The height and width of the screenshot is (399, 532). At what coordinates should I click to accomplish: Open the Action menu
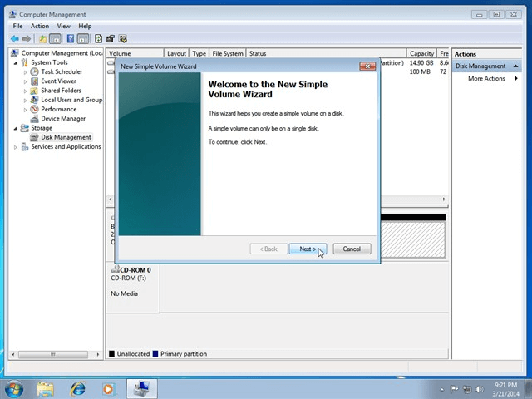tap(40, 26)
